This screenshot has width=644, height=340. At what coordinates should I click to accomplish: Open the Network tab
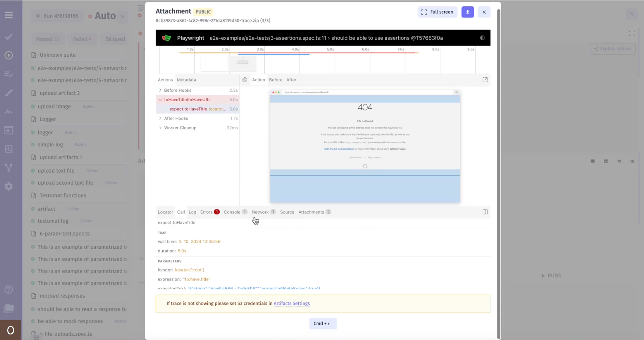[x=264, y=212]
